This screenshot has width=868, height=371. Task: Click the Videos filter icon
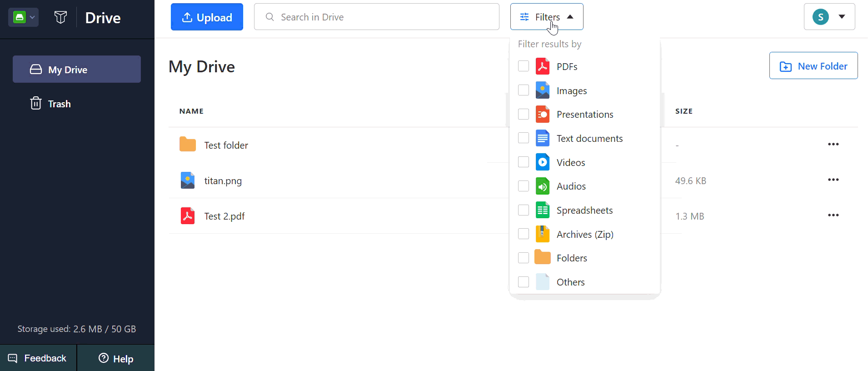543,162
